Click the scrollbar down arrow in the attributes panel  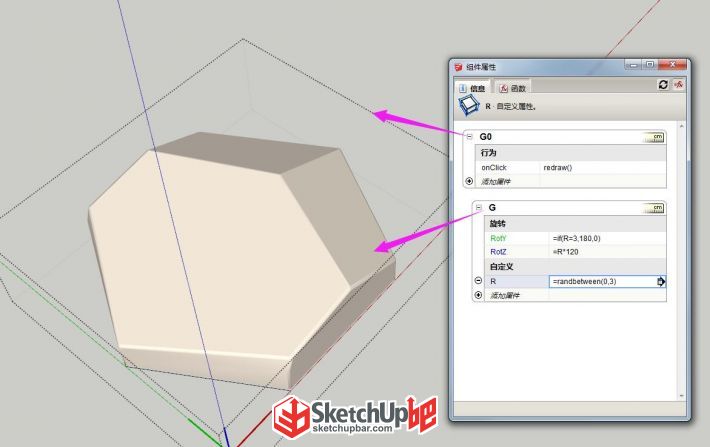click(681, 396)
